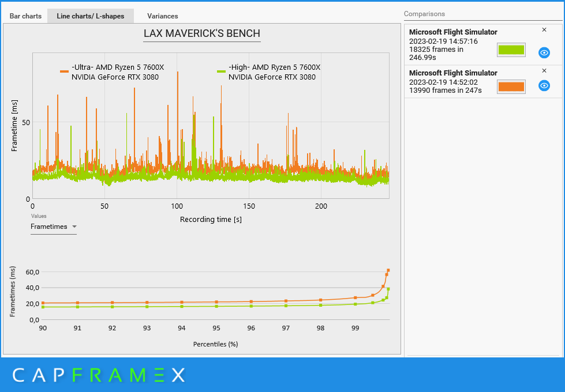Screen dimensions: 565x392
Task: Click the -Ultra- legend entry
Action: point(113,72)
